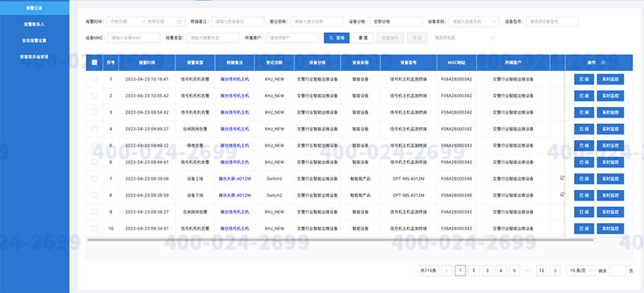This screenshot has width=644, height=293.
Task: Open the 10条/页 page size dropdown
Action: [x=580, y=270]
